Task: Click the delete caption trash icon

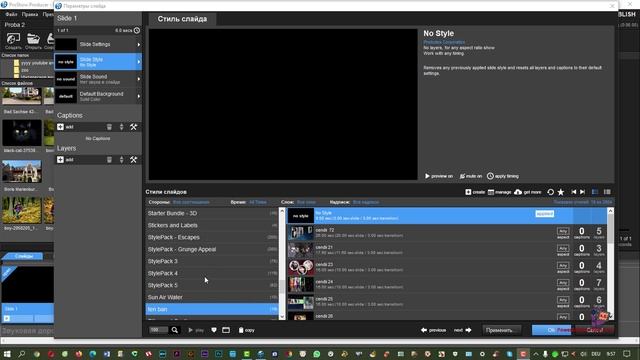Action: click(109, 127)
